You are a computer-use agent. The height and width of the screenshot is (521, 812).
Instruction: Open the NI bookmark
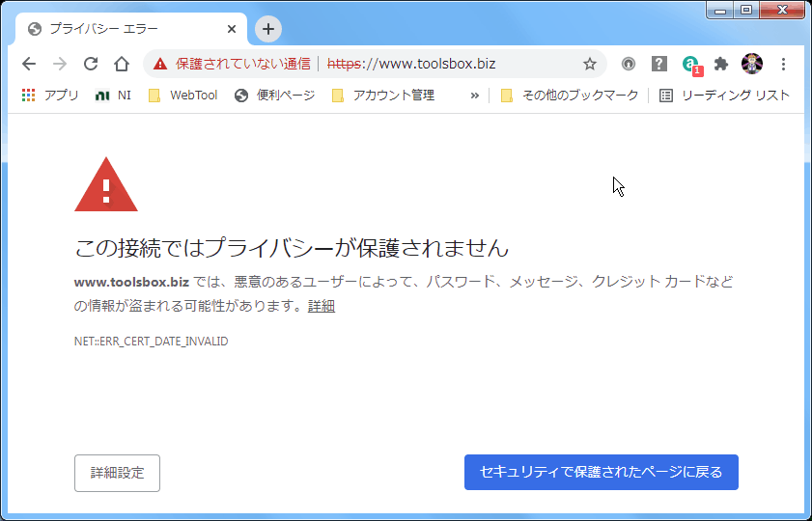coord(113,96)
